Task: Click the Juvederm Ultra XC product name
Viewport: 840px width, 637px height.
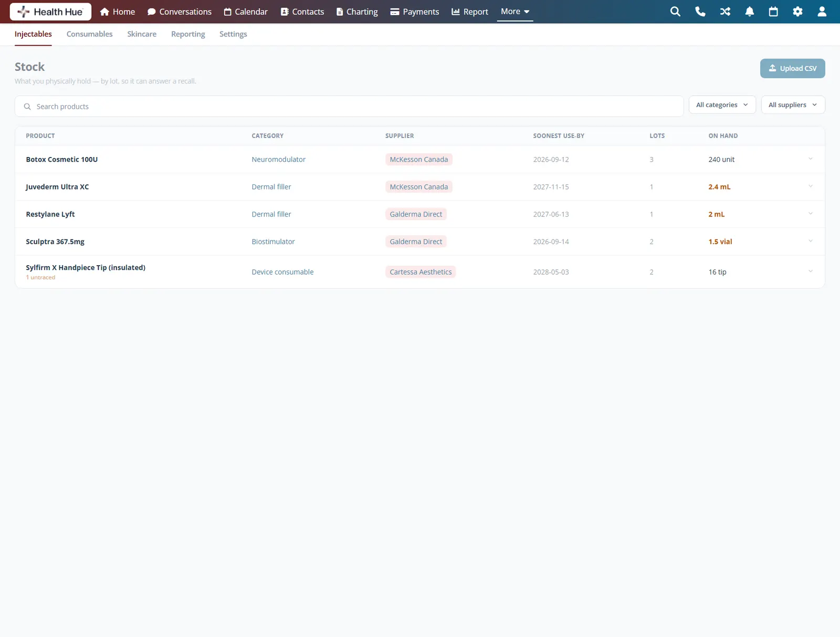Action: click(57, 186)
